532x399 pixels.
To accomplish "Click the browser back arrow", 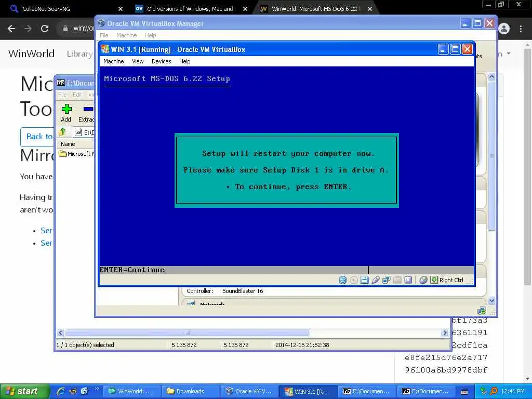I will click(x=11, y=29).
